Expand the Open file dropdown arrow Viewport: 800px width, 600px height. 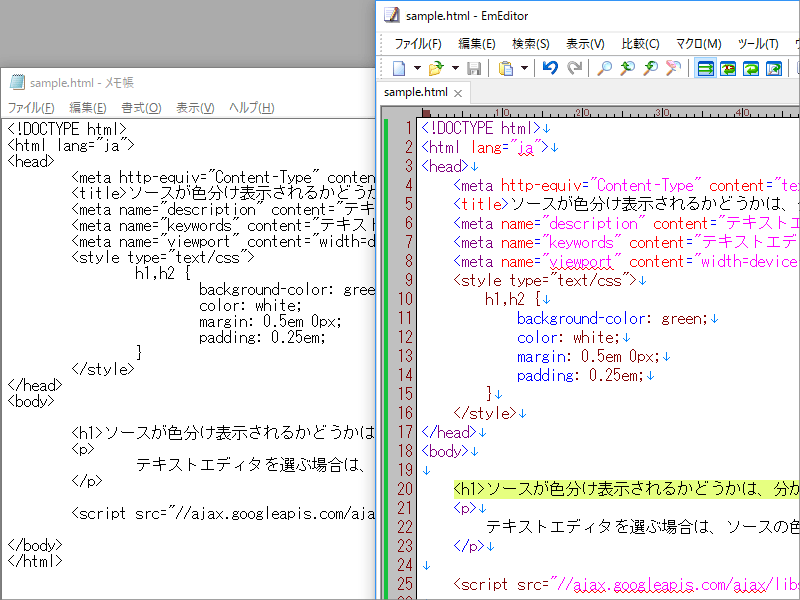pos(454,69)
